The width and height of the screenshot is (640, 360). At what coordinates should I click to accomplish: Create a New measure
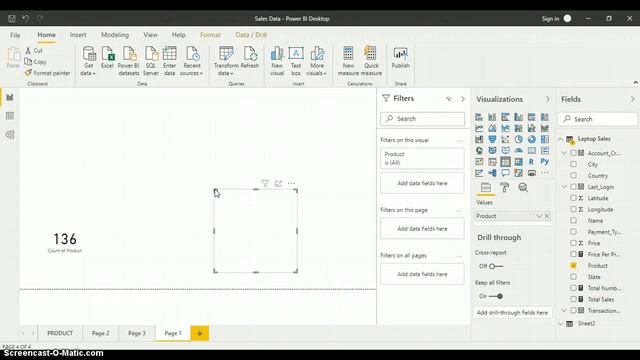click(x=348, y=61)
